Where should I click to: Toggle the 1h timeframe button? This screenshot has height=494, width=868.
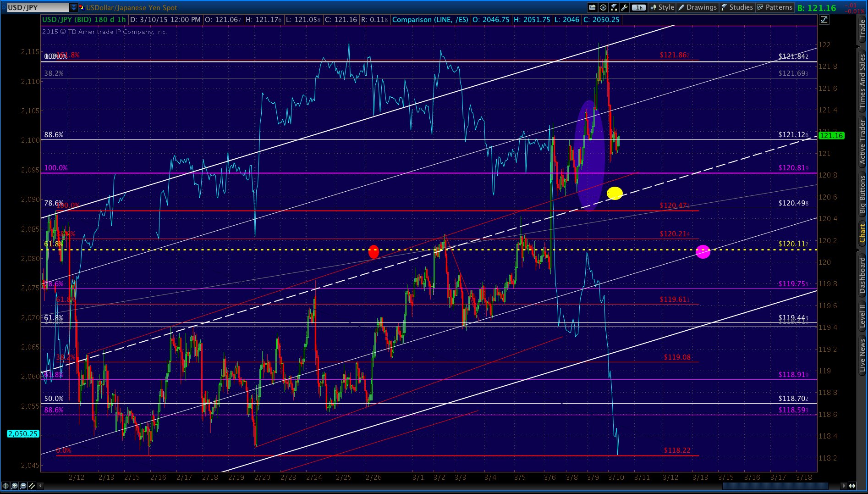638,7
